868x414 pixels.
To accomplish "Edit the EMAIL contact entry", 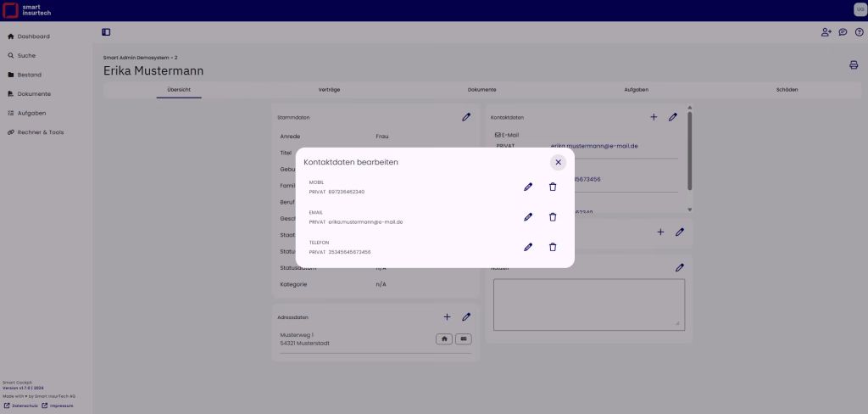I will pyautogui.click(x=528, y=217).
